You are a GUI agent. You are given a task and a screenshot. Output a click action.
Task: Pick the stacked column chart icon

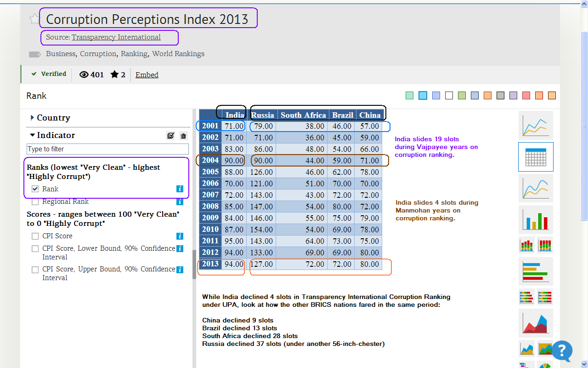point(527,245)
